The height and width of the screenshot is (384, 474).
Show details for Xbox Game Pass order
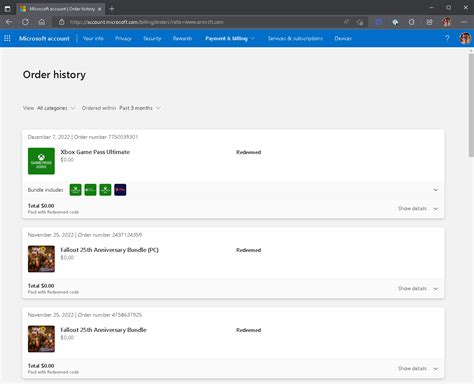(x=418, y=209)
